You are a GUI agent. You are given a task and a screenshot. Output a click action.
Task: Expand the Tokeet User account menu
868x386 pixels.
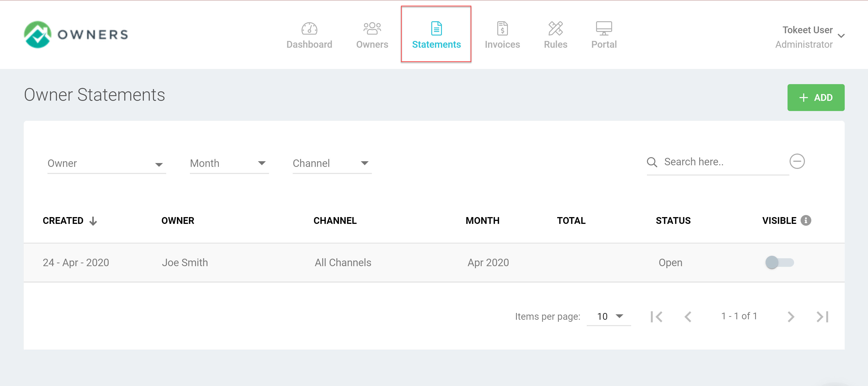click(x=841, y=36)
